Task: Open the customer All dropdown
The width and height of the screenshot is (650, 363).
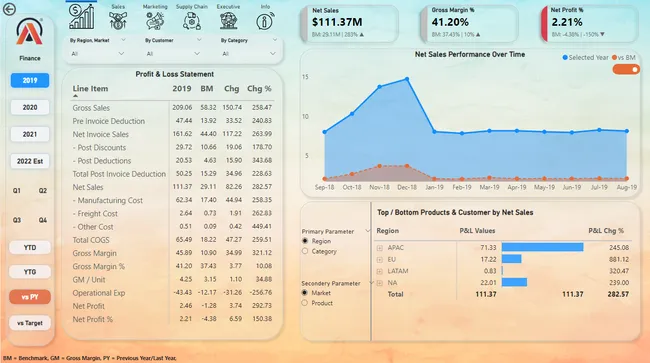Action: point(173,53)
